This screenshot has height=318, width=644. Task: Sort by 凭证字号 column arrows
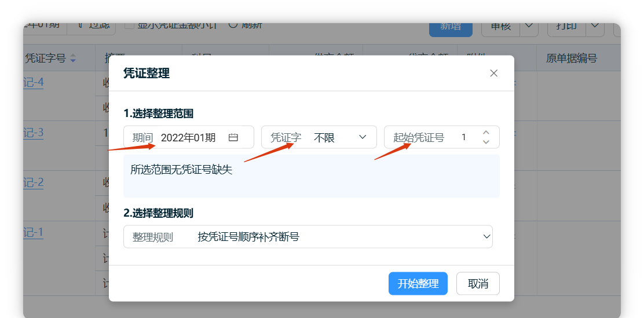tap(73, 59)
